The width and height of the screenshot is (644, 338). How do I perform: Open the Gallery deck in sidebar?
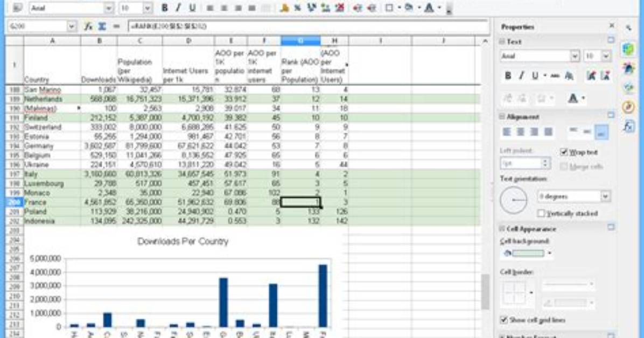(628, 87)
